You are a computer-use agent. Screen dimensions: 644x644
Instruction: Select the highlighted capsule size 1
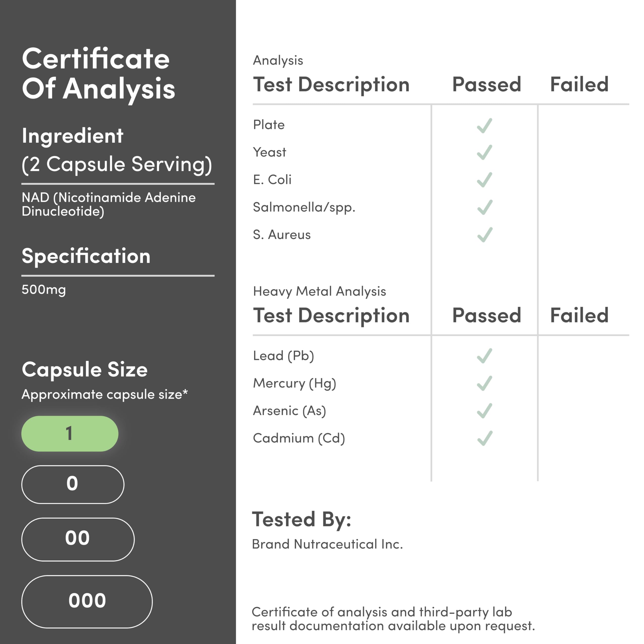pyautogui.click(x=70, y=433)
